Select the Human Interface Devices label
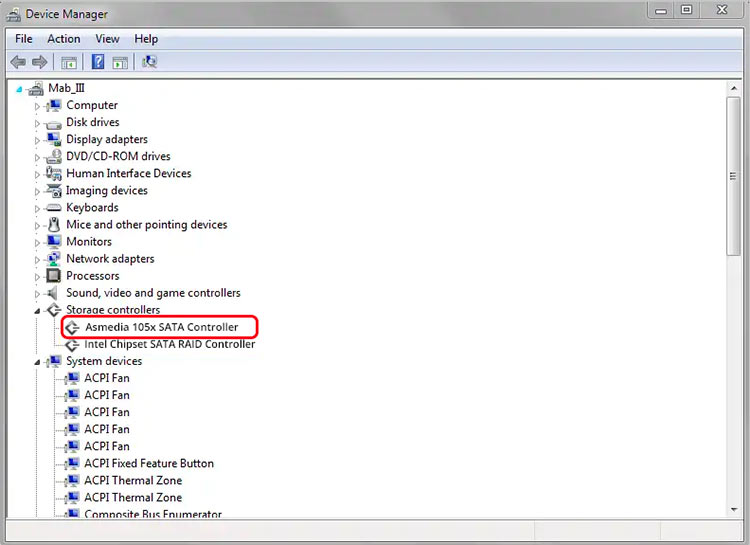This screenshot has height=545, width=750. coord(129,173)
